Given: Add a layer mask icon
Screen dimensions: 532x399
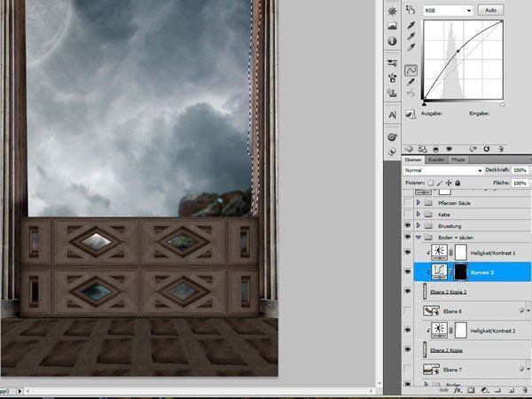Looking at the screenshot, I should [x=471, y=390].
